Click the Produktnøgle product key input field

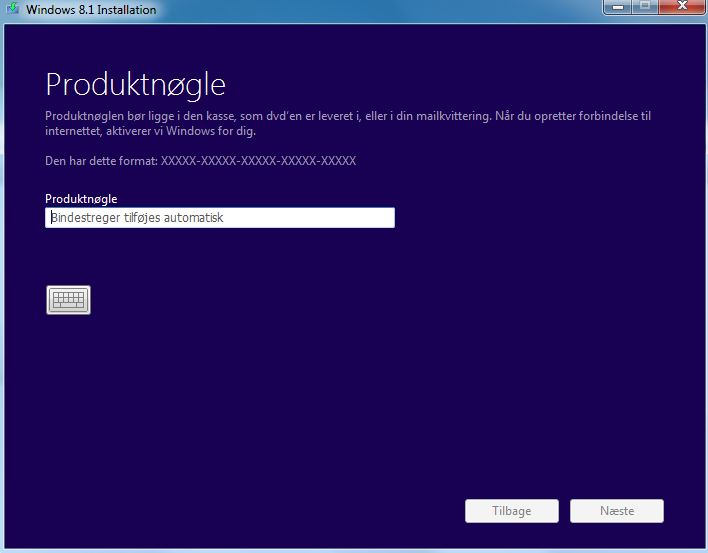(220, 218)
